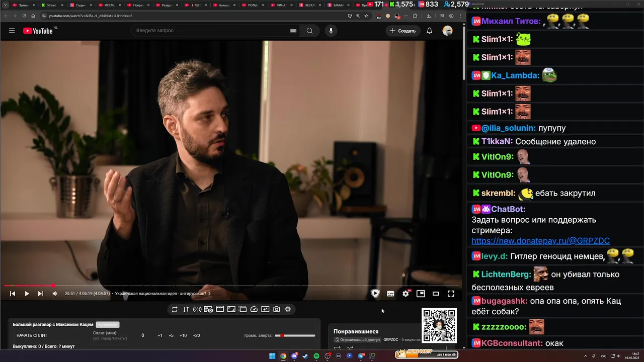Image resolution: width=644 pixels, height=362 pixels.
Task: Open the on-screen keyboard icon in search
Action: pyautogui.click(x=293, y=31)
